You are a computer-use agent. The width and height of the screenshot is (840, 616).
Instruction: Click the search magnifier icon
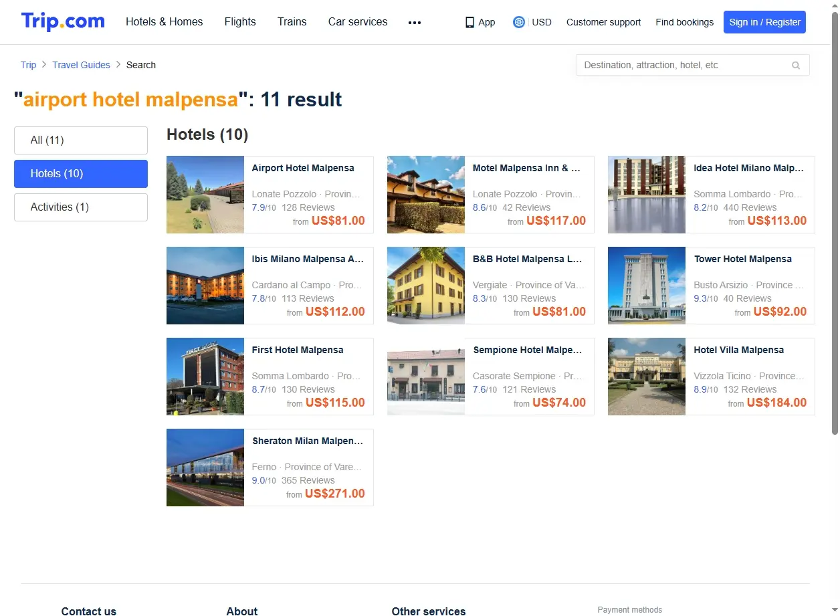coord(796,66)
